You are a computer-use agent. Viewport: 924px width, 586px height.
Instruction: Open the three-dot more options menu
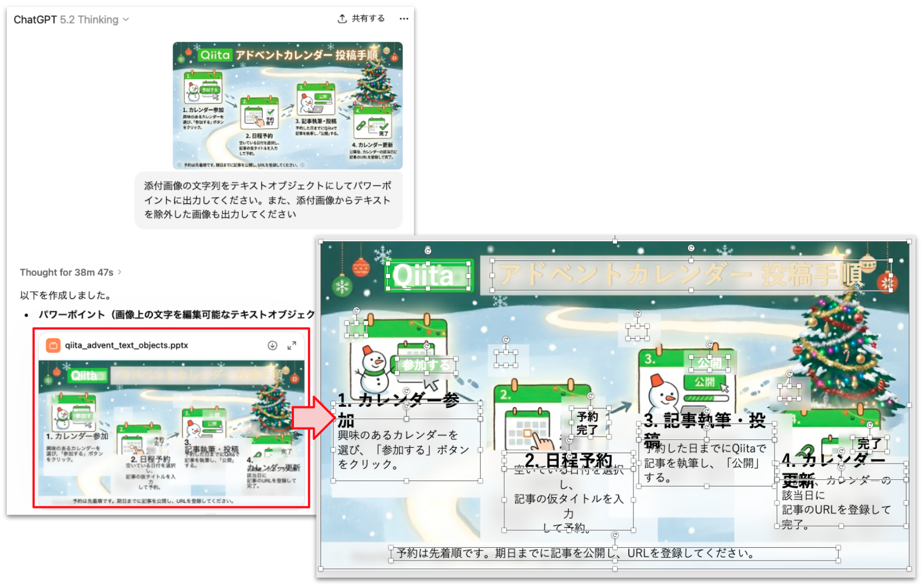[404, 19]
